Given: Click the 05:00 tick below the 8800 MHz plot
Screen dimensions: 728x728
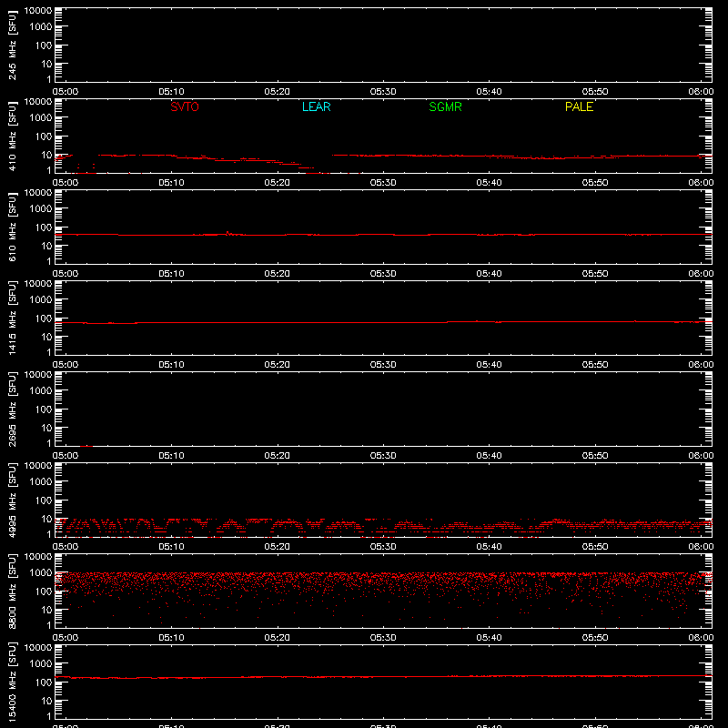Looking at the screenshot, I should pos(66,638).
